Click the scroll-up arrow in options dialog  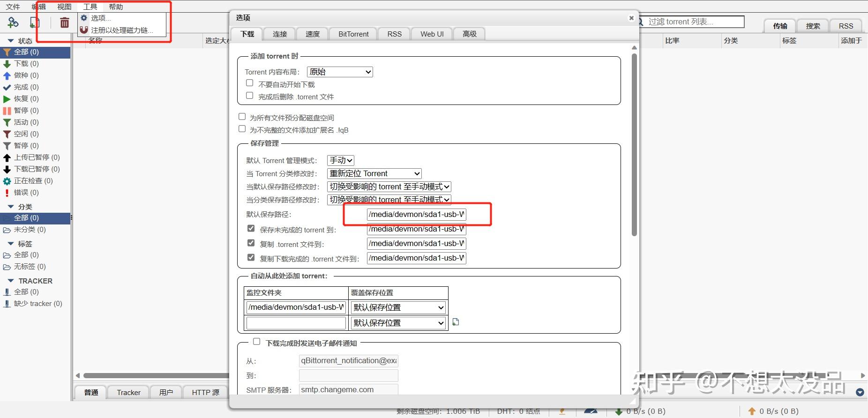pyautogui.click(x=634, y=48)
